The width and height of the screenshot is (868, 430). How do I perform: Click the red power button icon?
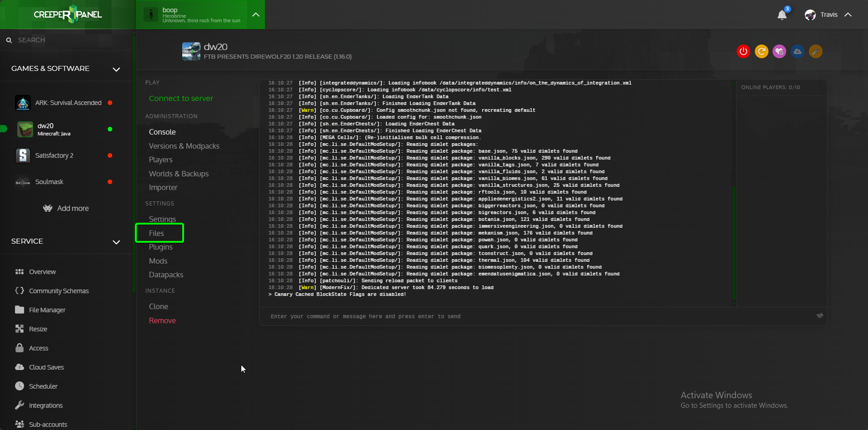tap(743, 51)
